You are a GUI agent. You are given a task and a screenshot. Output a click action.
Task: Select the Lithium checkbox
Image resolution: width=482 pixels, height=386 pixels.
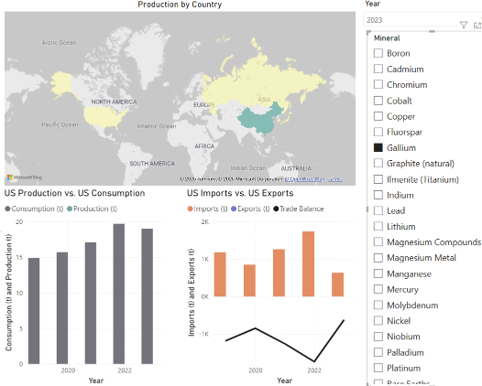tap(378, 226)
